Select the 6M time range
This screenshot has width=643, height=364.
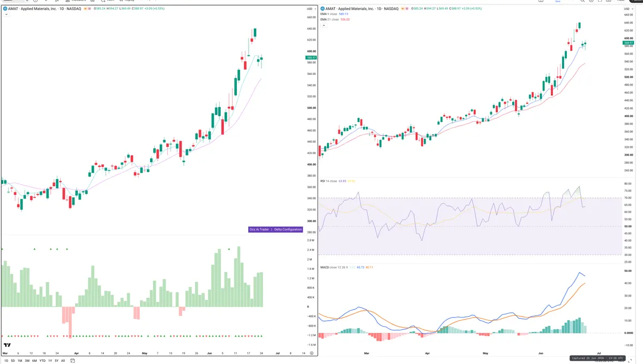[34, 361]
